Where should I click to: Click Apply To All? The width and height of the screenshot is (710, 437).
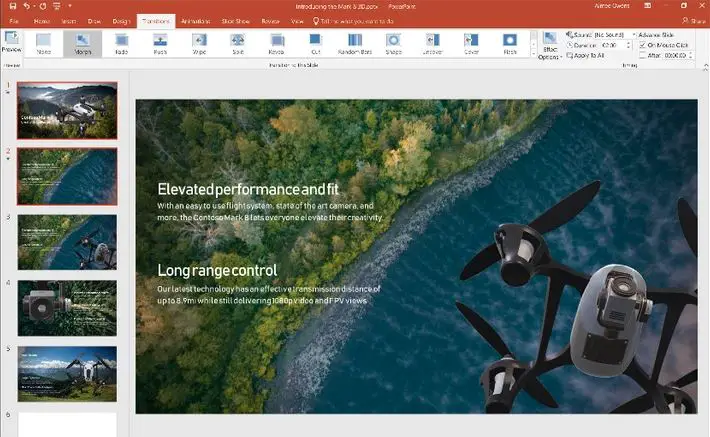click(585, 56)
